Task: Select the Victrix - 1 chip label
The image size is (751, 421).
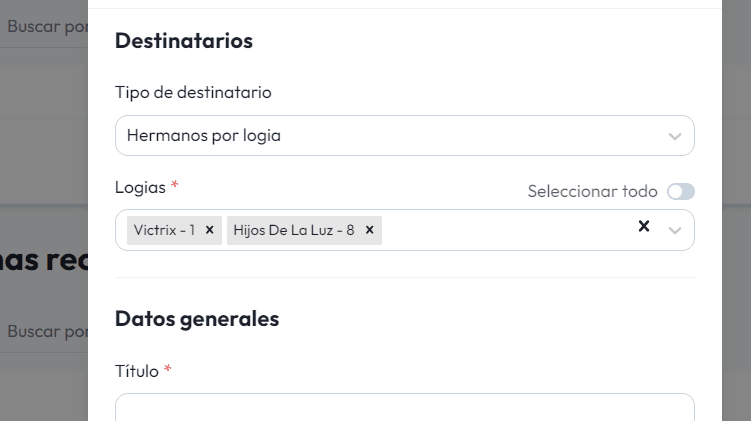Action: (164, 230)
